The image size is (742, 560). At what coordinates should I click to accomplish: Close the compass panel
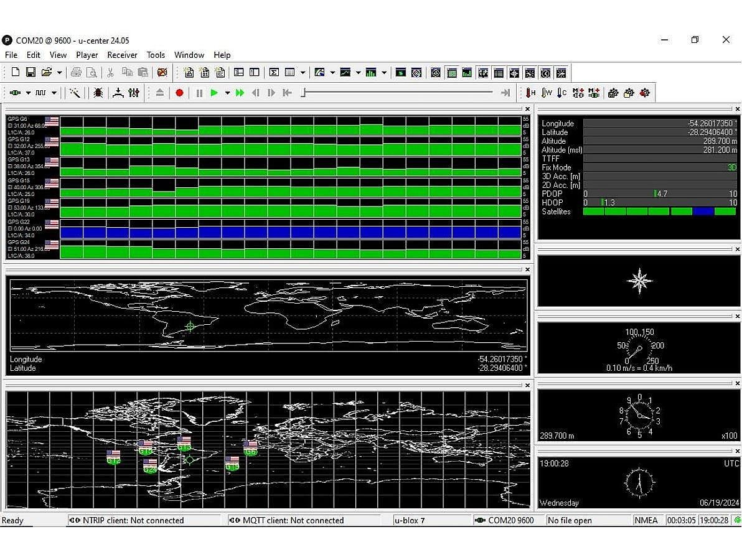point(737,250)
